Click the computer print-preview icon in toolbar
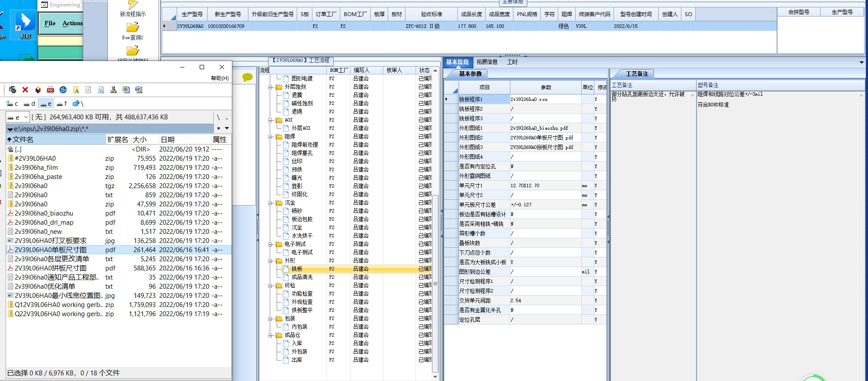 101,90
